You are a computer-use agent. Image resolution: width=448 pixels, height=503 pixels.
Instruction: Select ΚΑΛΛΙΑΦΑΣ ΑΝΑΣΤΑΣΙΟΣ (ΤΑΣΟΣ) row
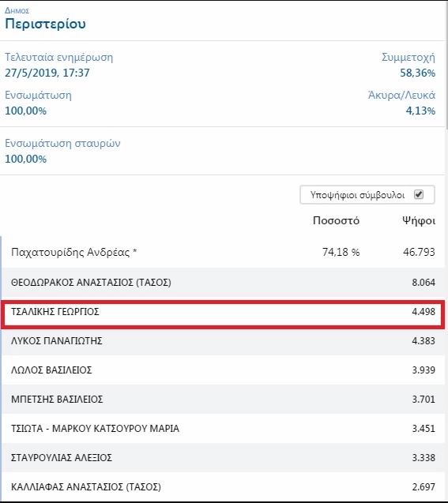click(x=223, y=486)
